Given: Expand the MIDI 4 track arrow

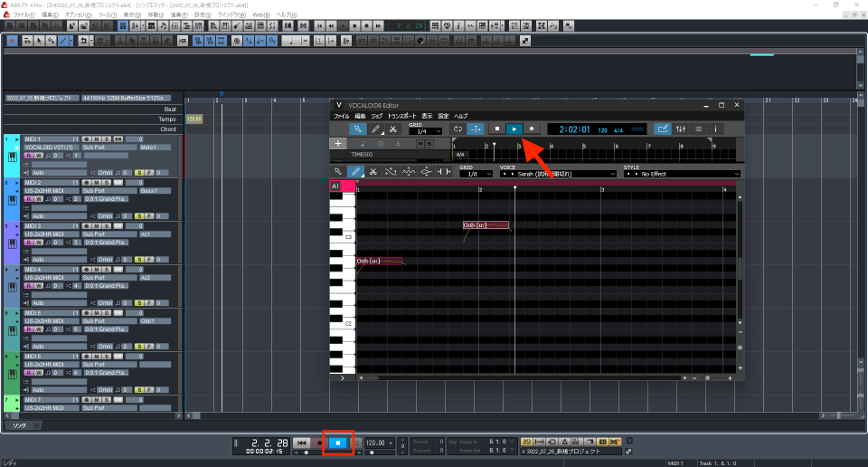Looking at the screenshot, I should point(16,269).
